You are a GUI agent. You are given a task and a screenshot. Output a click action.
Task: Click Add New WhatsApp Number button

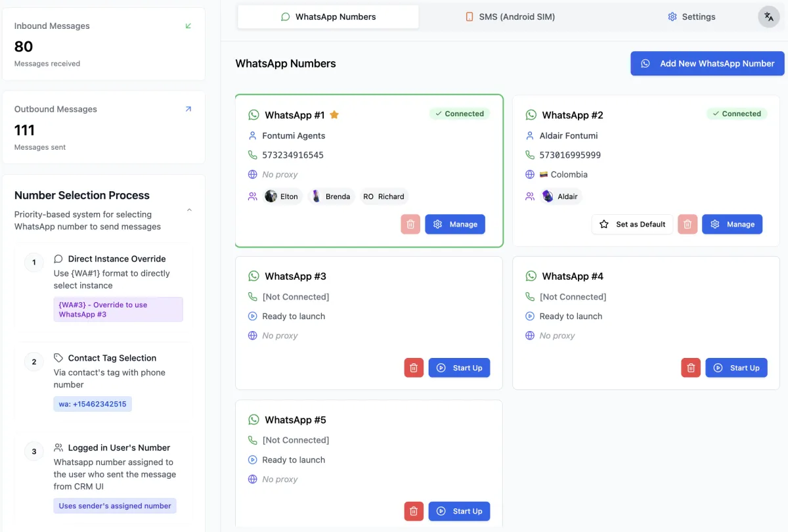[707, 64]
